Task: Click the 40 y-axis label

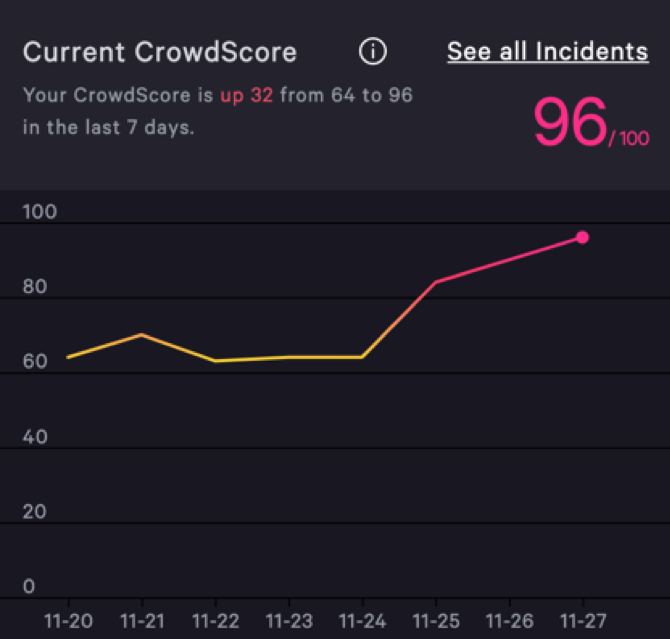Action: click(35, 437)
